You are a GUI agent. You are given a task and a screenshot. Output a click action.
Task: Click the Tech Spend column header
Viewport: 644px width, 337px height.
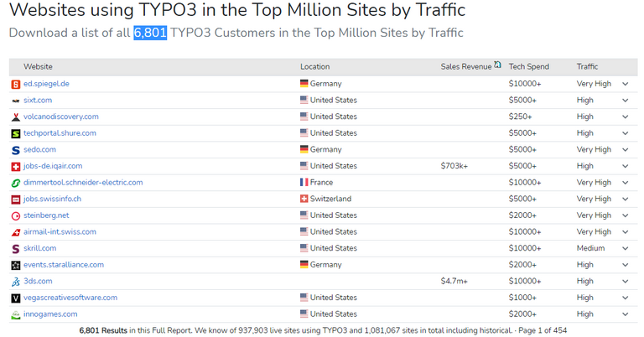pos(528,66)
